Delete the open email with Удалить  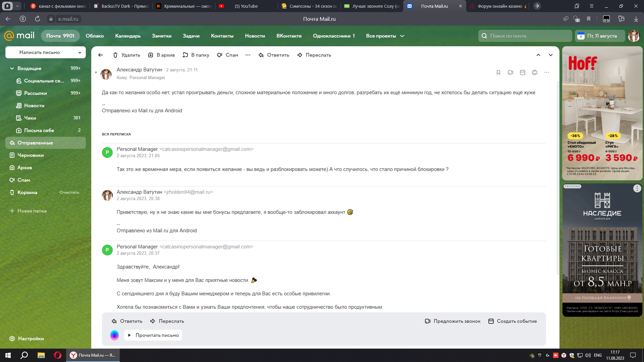(x=126, y=55)
